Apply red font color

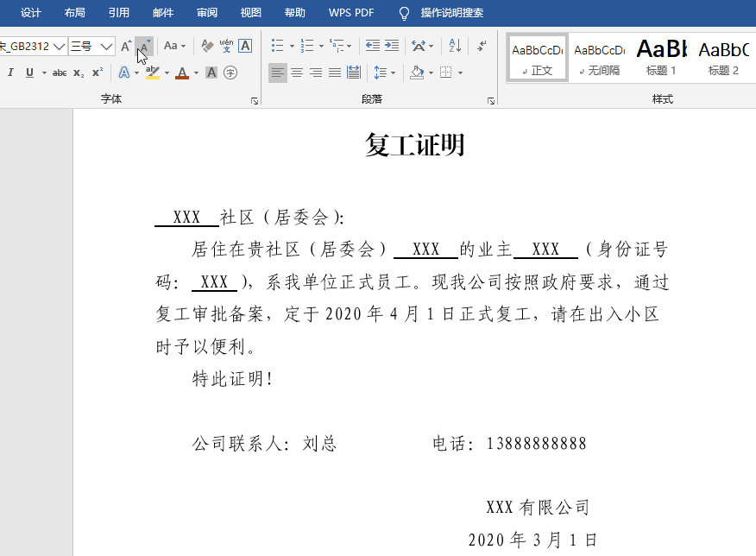coord(182,73)
